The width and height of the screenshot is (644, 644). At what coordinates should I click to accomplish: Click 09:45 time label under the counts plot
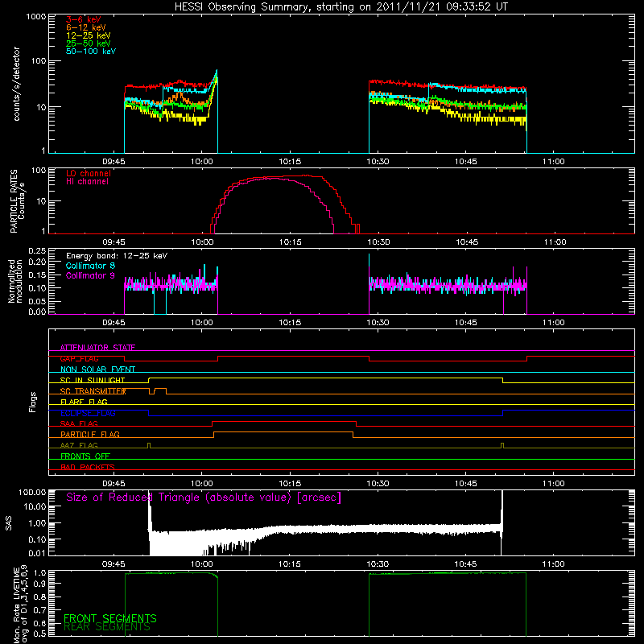(x=114, y=162)
